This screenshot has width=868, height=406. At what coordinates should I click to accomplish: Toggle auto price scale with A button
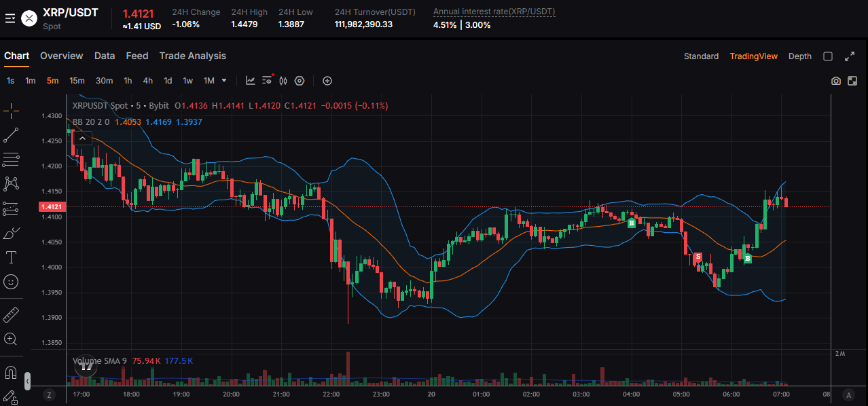[848, 394]
